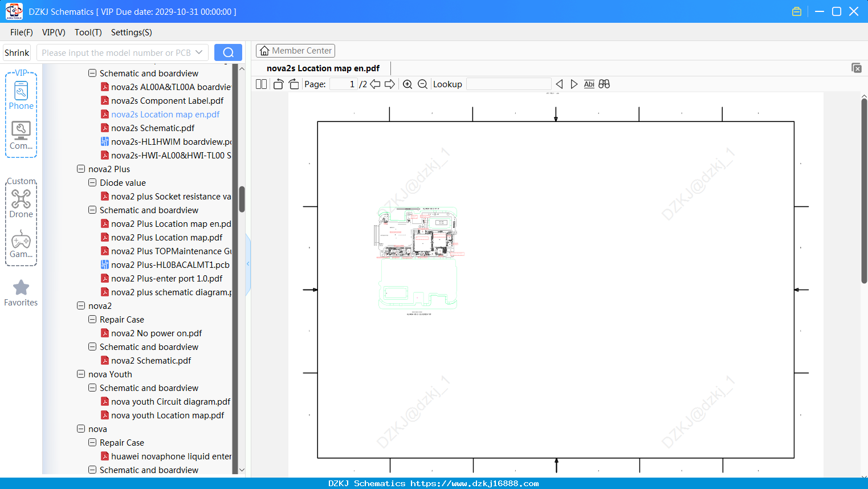This screenshot has width=868, height=489.
Task: Open the Settings(S) menu
Action: coord(132,32)
